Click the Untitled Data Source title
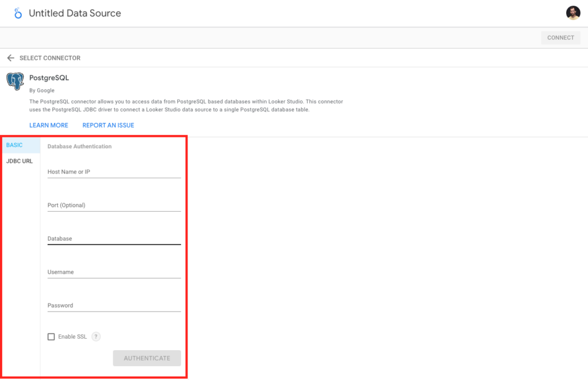The image size is (588, 380). click(75, 13)
